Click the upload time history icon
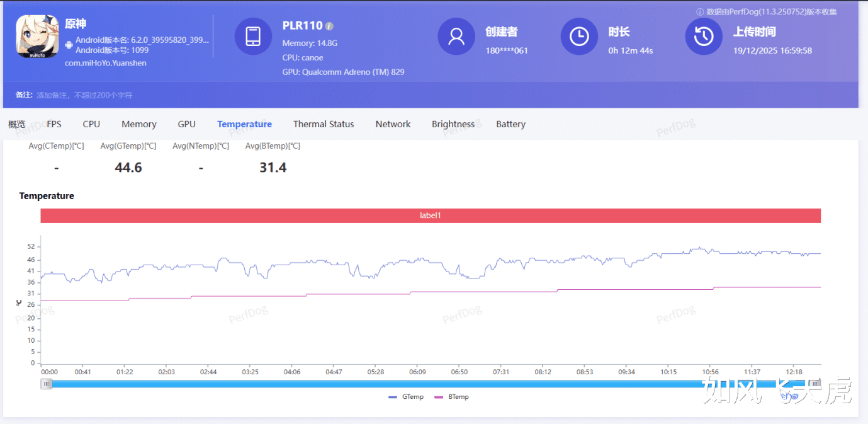 (x=704, y=36)
